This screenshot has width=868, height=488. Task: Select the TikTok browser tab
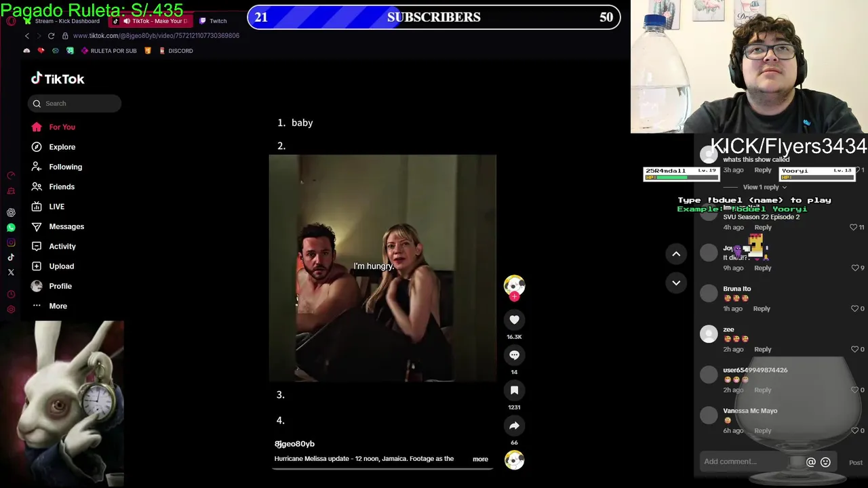[x=150, y=21]
